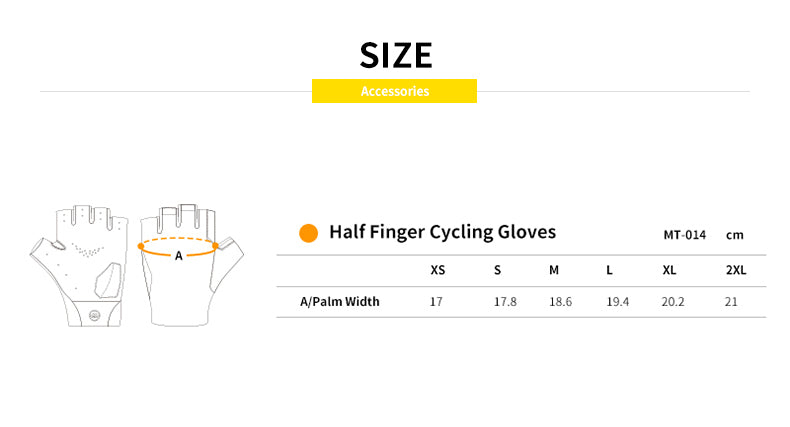Click the 20.2 palm width value
790x427 pixels.
pos(674,301)
